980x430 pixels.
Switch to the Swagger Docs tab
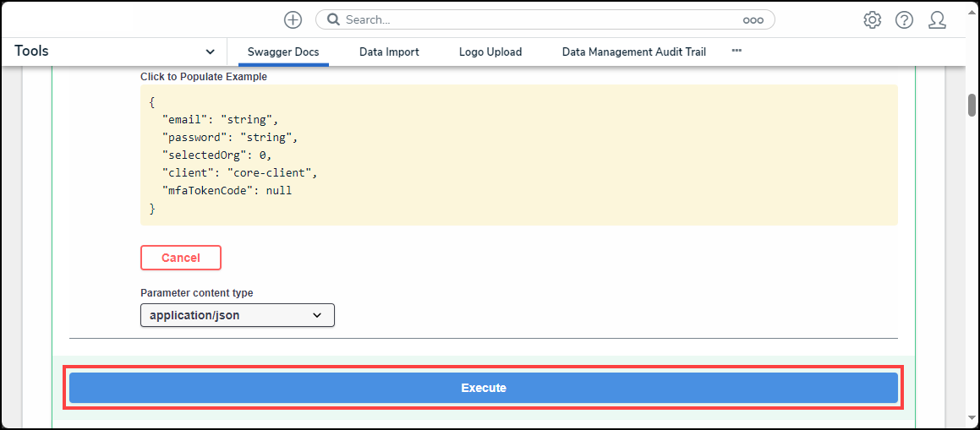click(283, 52)
